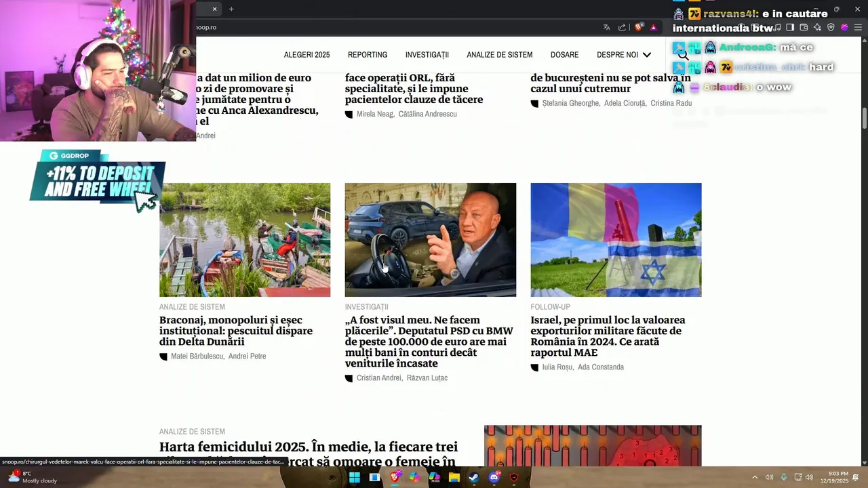
Task: Open Brave Shields lion icon
Action: pos(639,27)
